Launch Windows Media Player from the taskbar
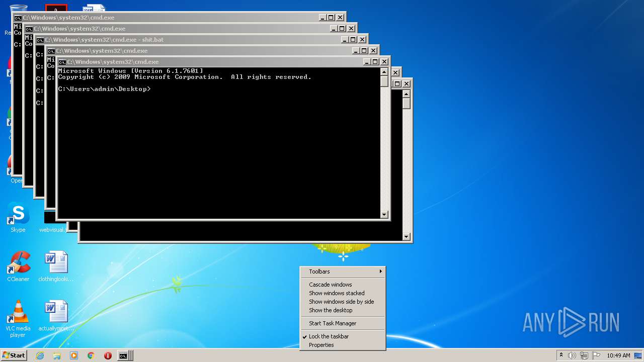The height and width of the screenshot is (362, 644). 74,355
